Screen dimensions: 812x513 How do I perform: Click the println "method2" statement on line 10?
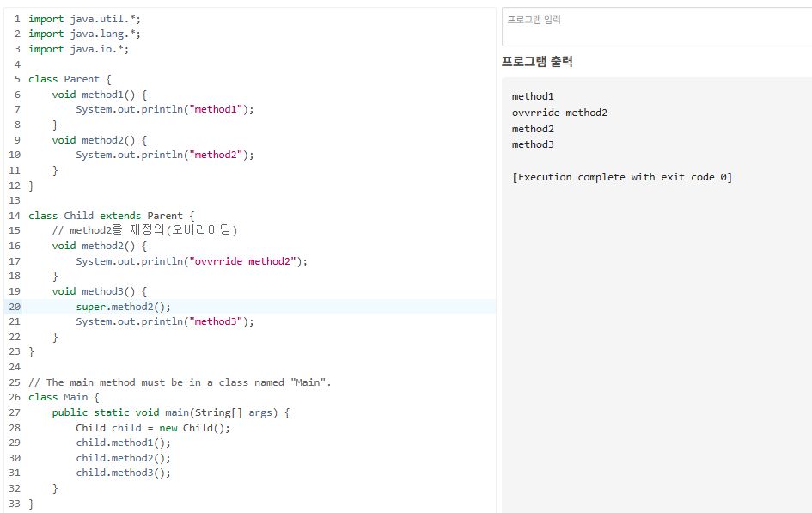point(165,155)
